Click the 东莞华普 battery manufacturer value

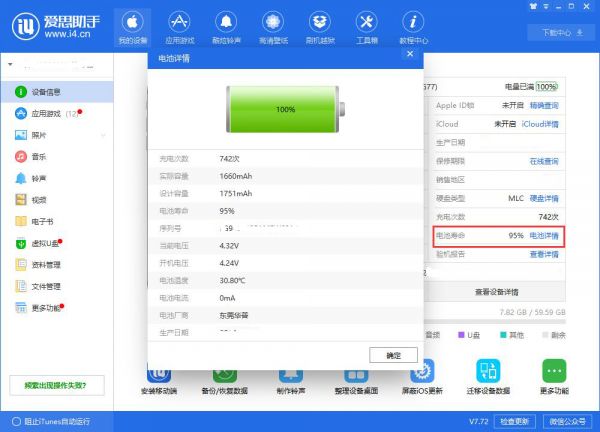point(234,316)
